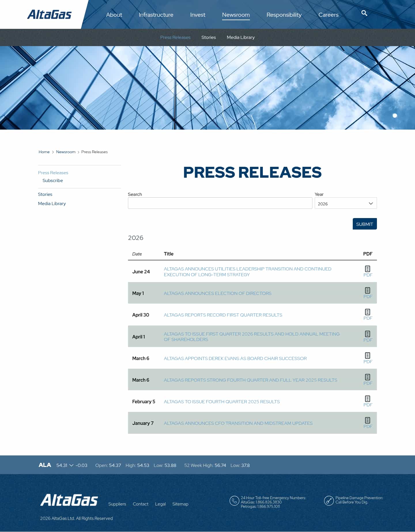
Task: Open PDF icon for February 5 release
Action: pyautogui.click(x=367, y=399)
